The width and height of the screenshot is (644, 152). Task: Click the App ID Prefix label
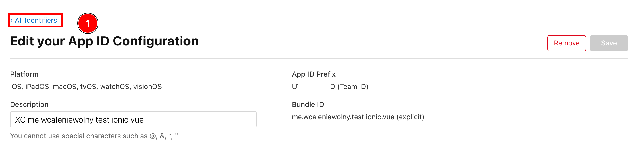[314, 74]
